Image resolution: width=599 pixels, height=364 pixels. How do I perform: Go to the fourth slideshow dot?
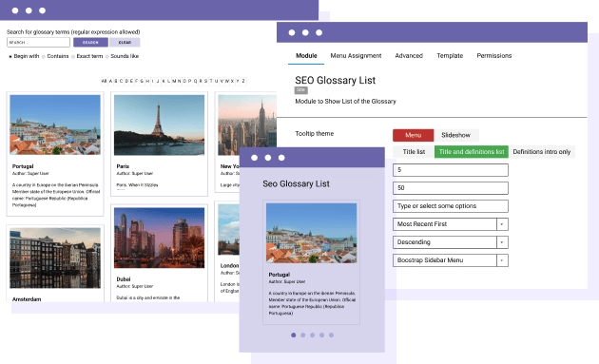click(321, 335)
